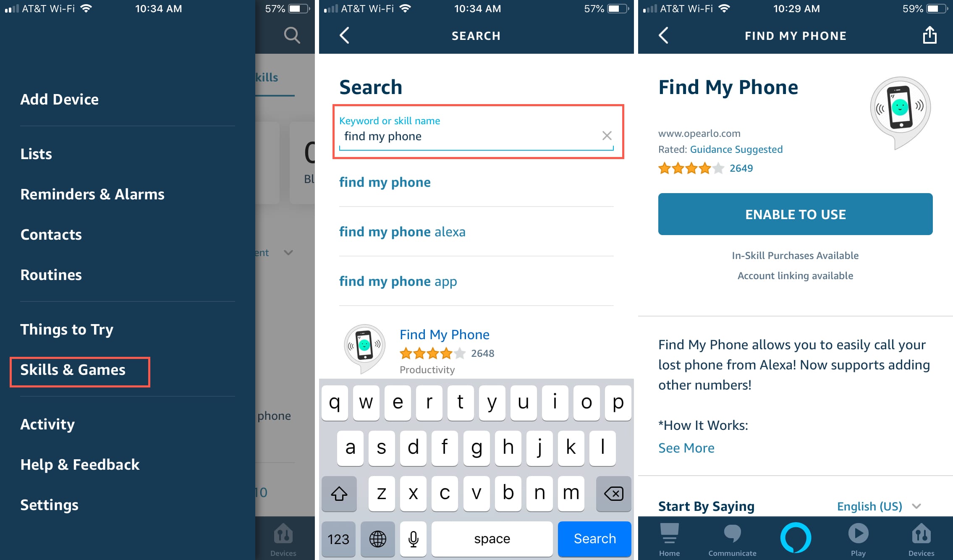Select English (US) language dropdown
This screenshot has width=953, height=560.
pos(880,505)
